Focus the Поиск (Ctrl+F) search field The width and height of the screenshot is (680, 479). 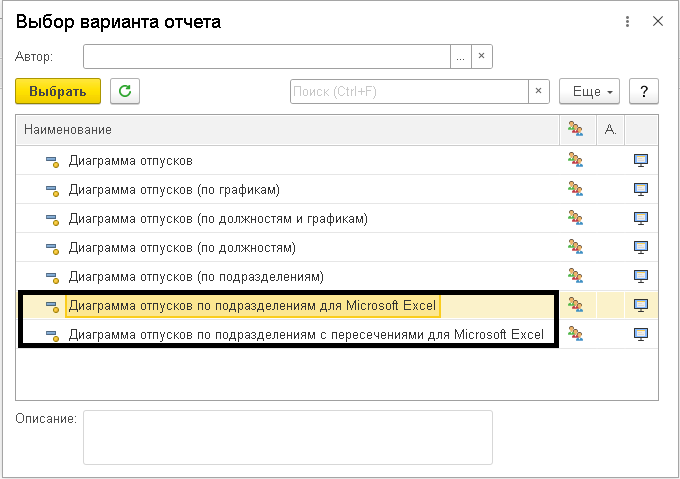pyautogui.click(x=409, y=91)
